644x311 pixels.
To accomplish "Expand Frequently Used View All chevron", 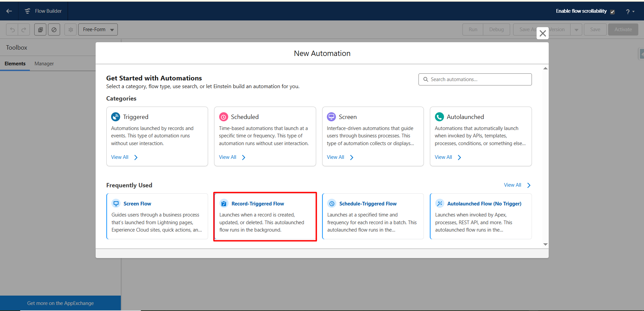I will click(529, 185).
